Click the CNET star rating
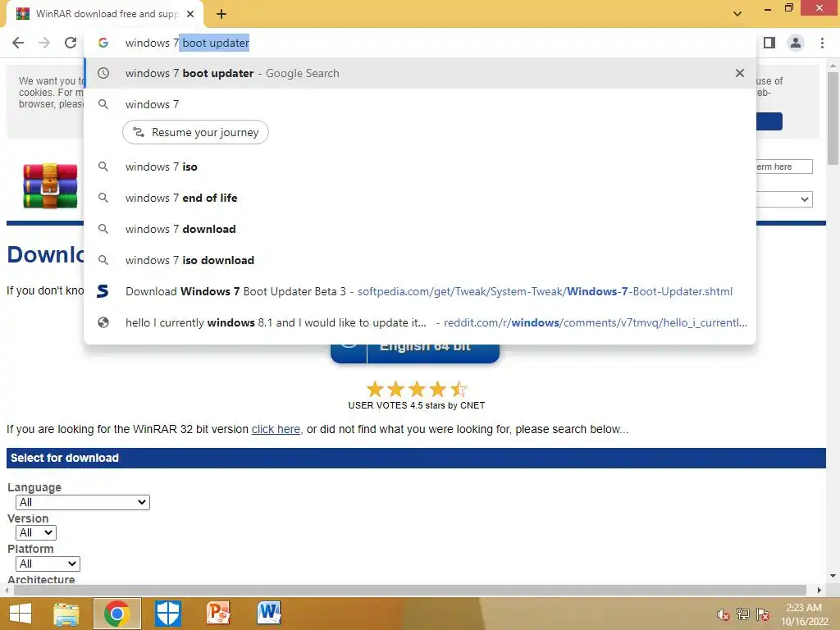This screenshot has width=840, height=630. point(416,389)
